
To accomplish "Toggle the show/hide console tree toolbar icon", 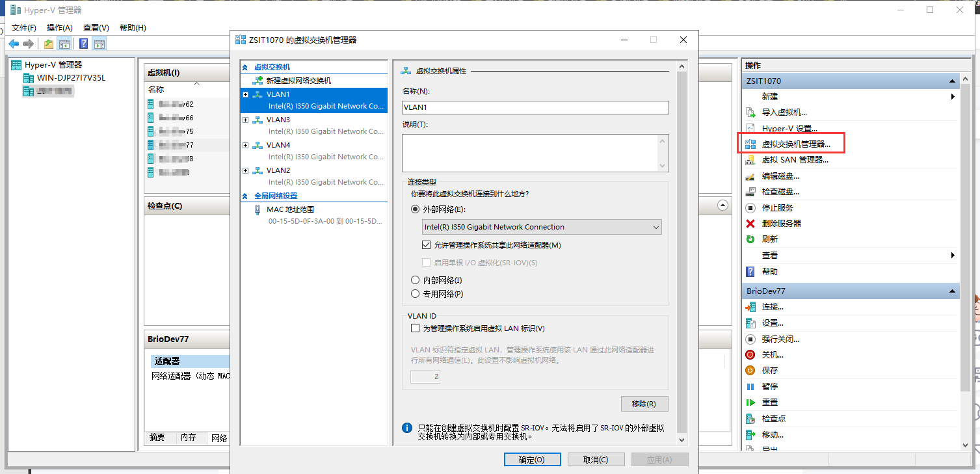I will 64,44.
